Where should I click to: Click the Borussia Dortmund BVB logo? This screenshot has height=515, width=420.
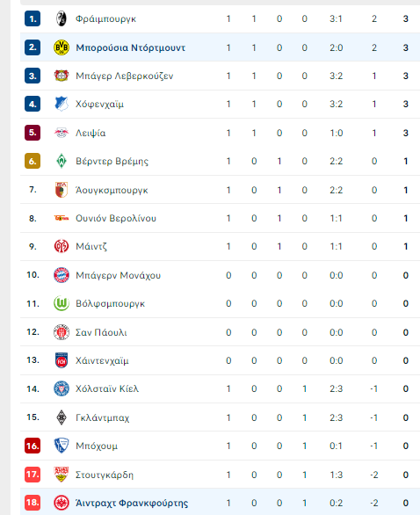pyautogui.click(x=62, y=47)
